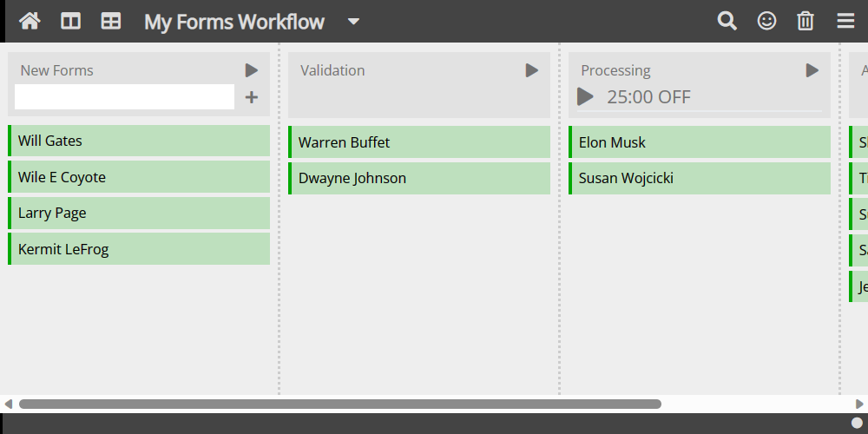This screenshot has height=434, width=868.
Task: Open the Will Gates card
Action: (139, 141)
